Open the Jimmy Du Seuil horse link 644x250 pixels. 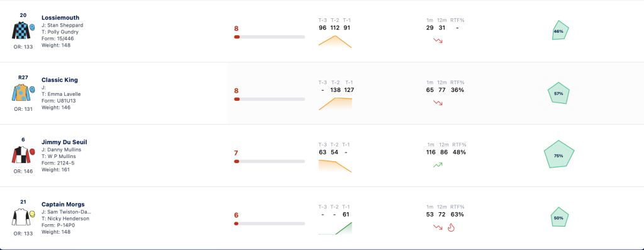[64, 142]
